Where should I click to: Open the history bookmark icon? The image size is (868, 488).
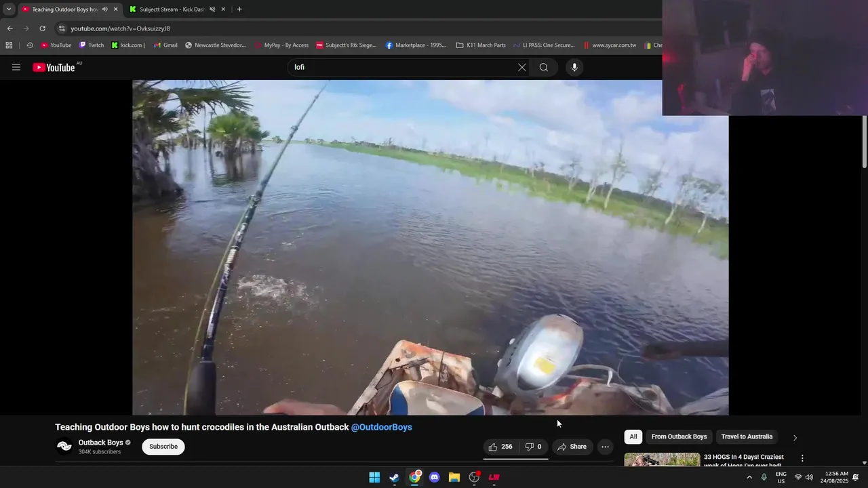(29, 45)
